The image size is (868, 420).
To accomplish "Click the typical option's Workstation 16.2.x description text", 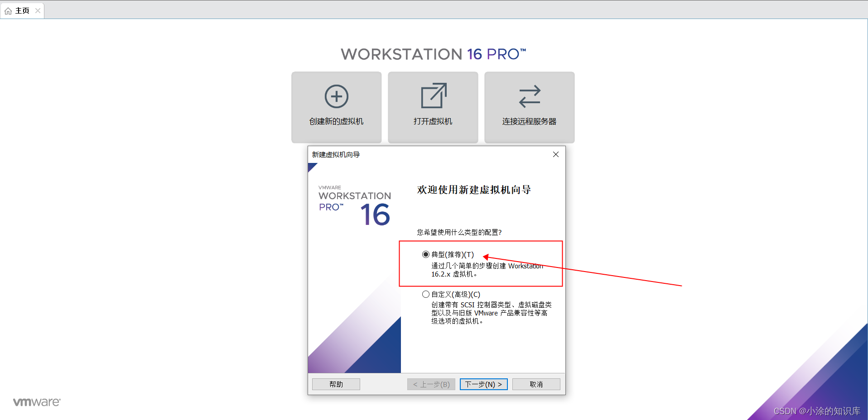I will coord(487,270).
